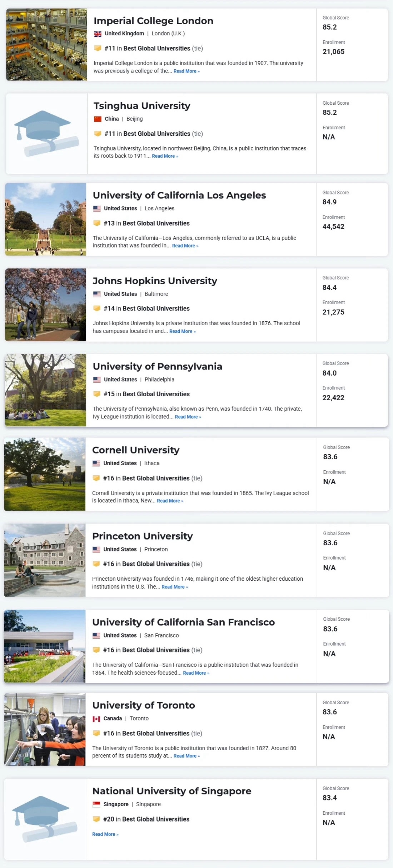
Task: Follow Read More in Princeton University description
Action: pos(175,587)
